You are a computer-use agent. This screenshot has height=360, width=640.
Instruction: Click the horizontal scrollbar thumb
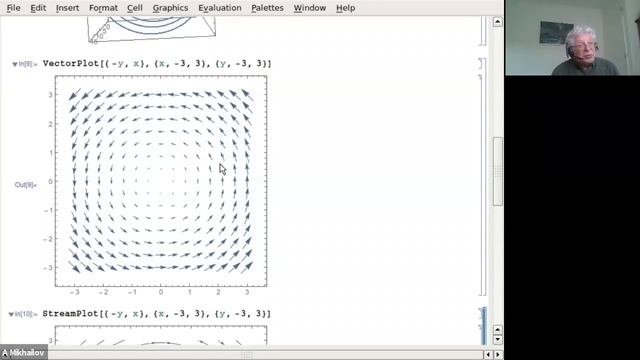(246, 355)
